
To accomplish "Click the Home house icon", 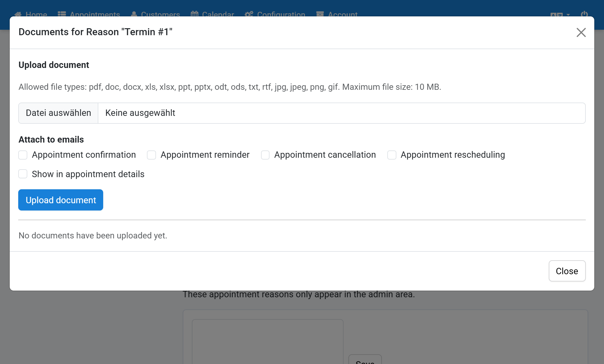I will 18,14.
